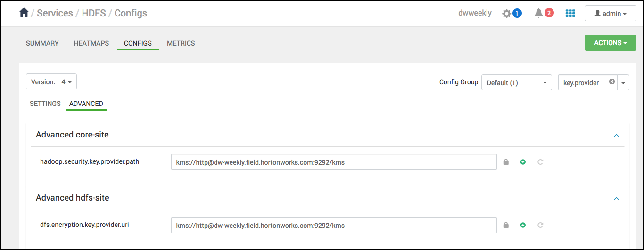Click green override plus for hadoop.security.key.provider.path
This screenshot has width=644, height=250.
pyautogui.click(x=523, y=162)
